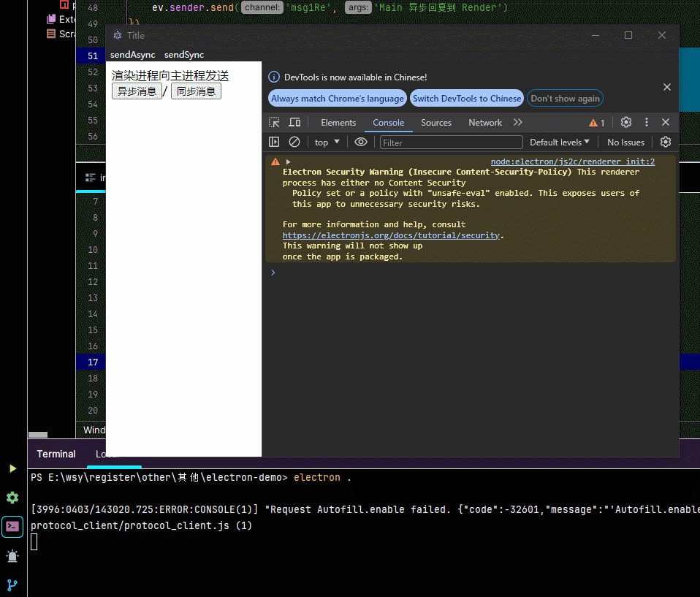Screen dimensions: 700x597
Task: Close the Electron Title window
Action: click(x=661, y=35)
